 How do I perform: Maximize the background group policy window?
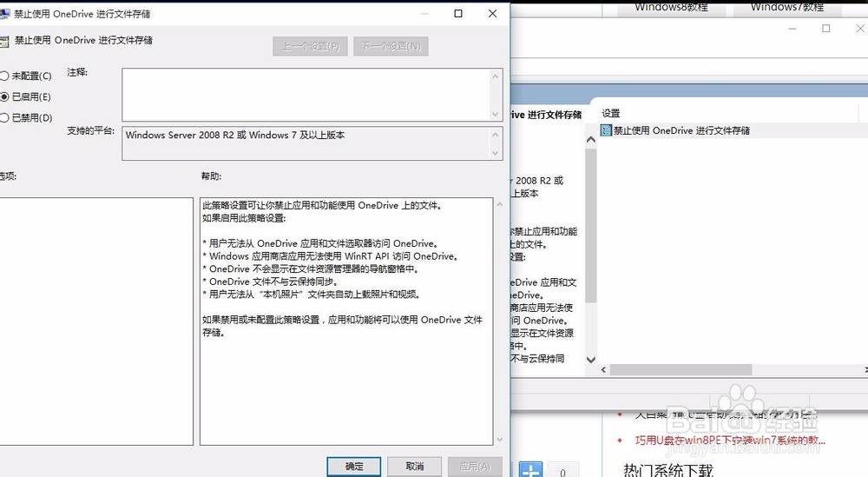(x=826, y=29)
